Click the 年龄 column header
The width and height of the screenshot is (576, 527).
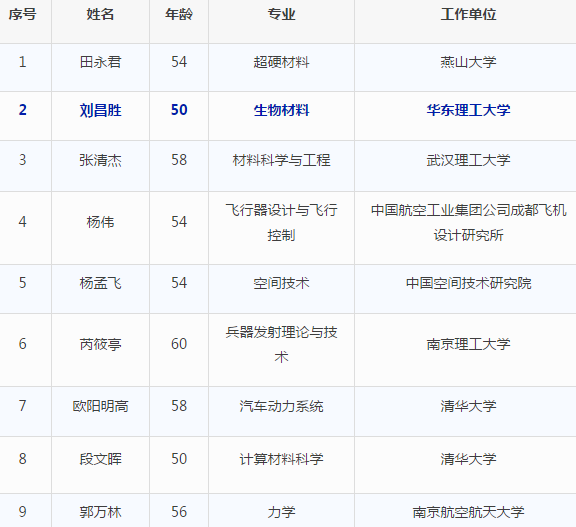[x=179, y=15]
